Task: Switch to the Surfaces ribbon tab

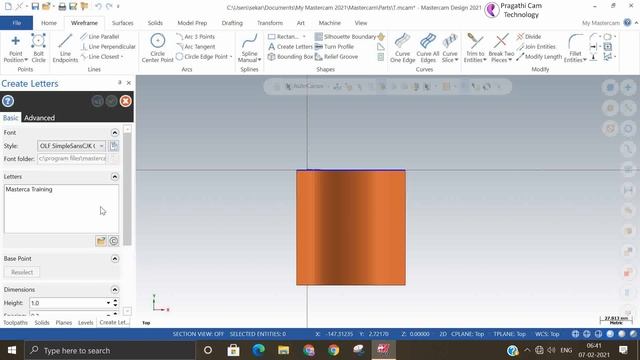Action: coord(122,23)
